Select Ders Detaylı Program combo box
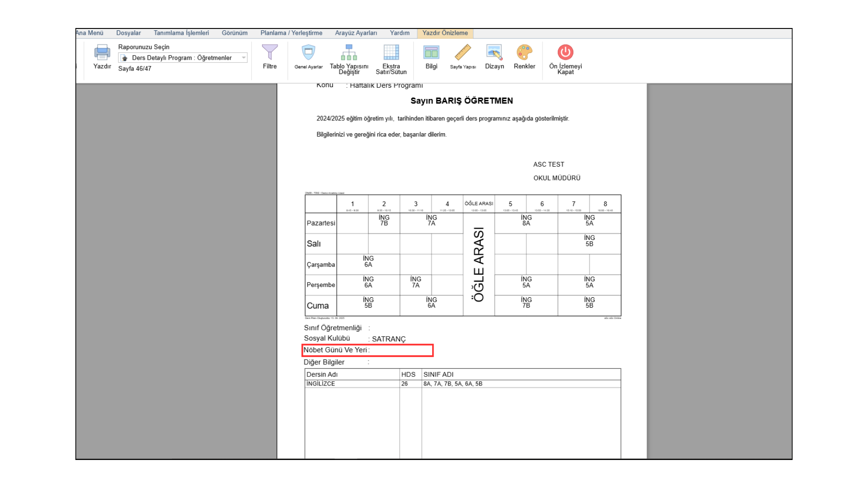This screenshot has height=488, width=868. 181,58
